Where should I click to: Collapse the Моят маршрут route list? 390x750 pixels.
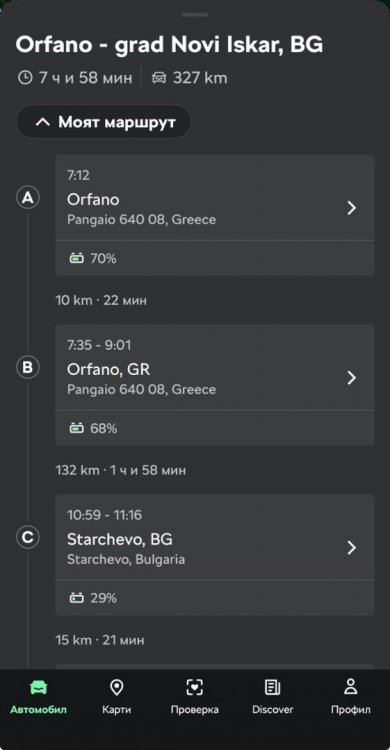104,122
